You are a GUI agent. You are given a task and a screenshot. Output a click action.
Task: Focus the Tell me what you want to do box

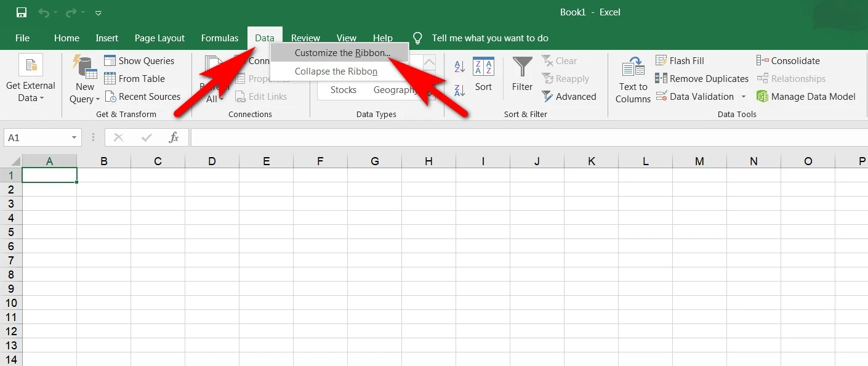point(490,38)
